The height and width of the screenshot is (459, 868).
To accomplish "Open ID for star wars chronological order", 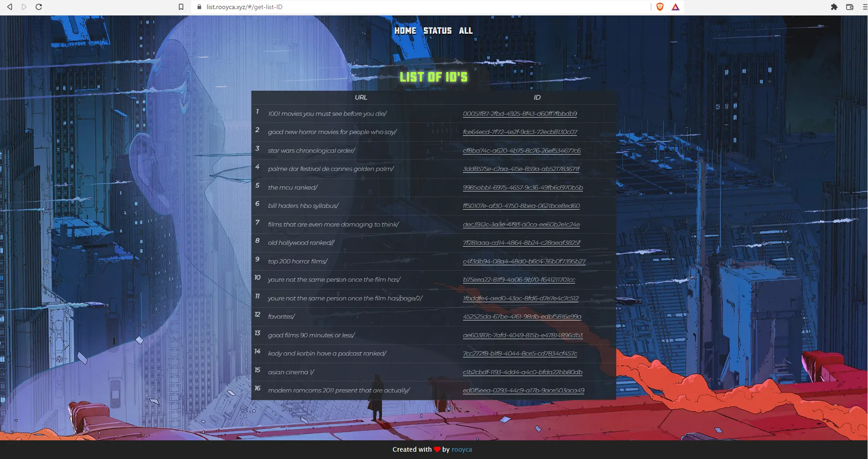I will pyautogui.click(x=522, y=151).
